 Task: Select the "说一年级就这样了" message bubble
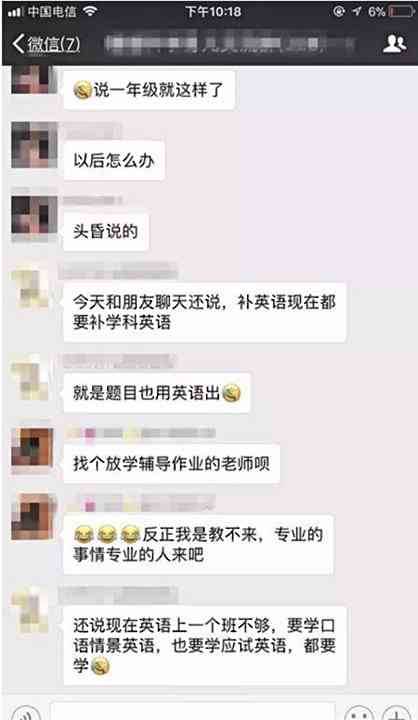(149, 90)
